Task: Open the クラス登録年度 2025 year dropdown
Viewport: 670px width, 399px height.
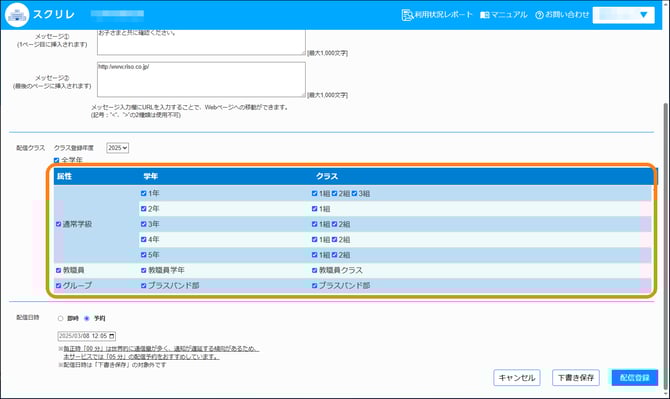Action: (x=118, y=148)
